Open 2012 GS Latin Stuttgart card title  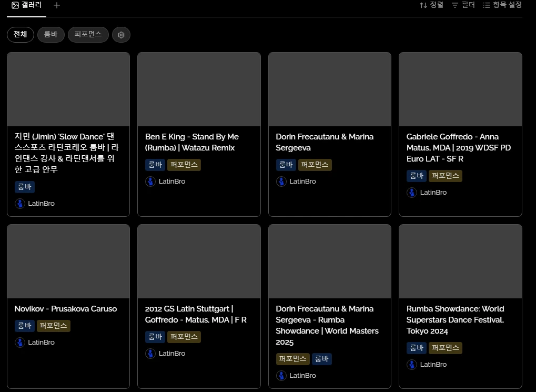pyautogui.click(x=196, y=314)
